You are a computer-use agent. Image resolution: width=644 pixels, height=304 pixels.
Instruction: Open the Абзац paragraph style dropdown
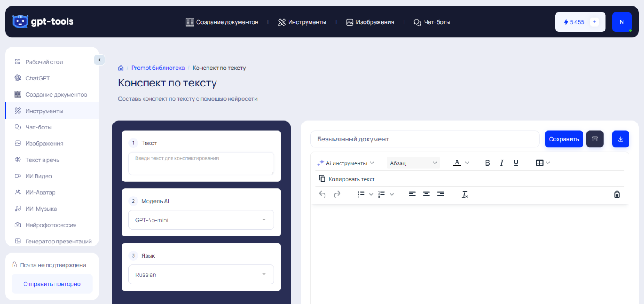coord(413,163)
